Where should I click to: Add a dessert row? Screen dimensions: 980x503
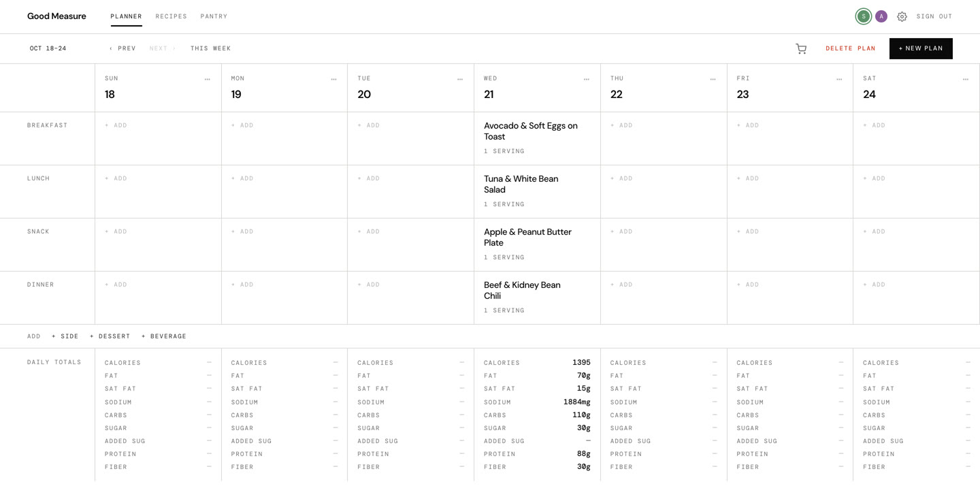tap(110, 336)
